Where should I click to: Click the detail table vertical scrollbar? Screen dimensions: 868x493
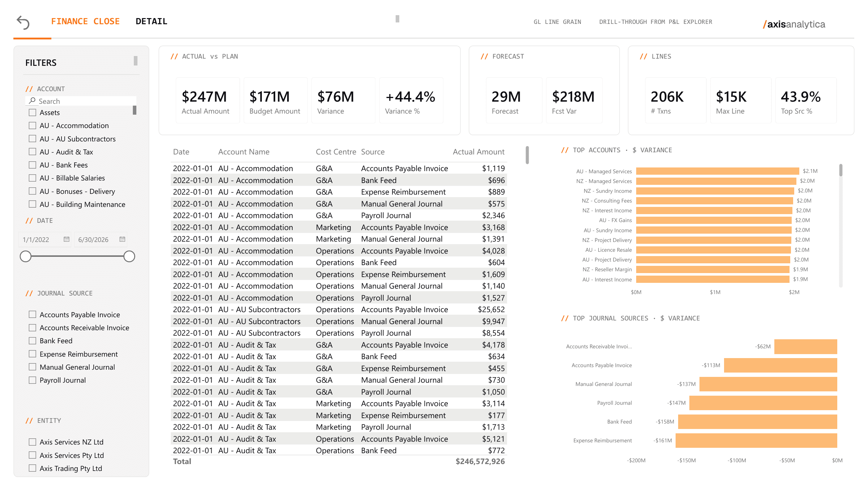(x=527, y=155)
